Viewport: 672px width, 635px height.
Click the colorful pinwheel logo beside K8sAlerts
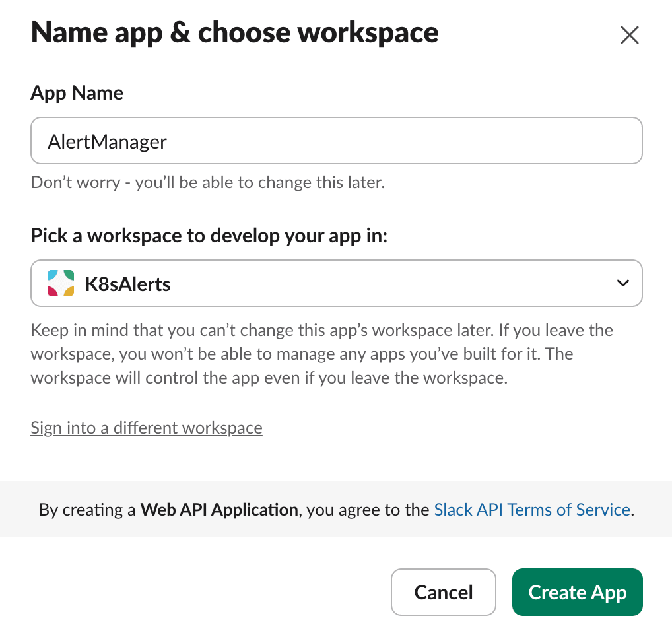pos(59,283)
